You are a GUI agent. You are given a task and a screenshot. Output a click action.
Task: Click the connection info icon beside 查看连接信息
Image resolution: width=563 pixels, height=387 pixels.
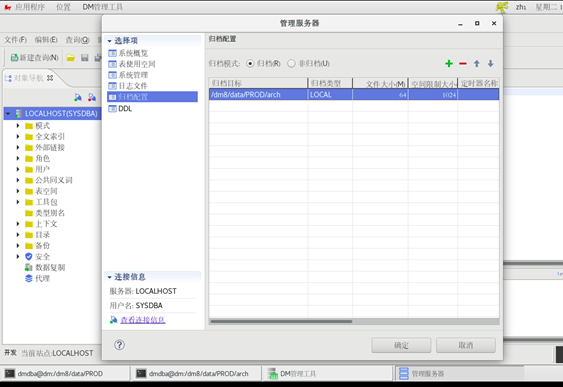click(114, 320)
